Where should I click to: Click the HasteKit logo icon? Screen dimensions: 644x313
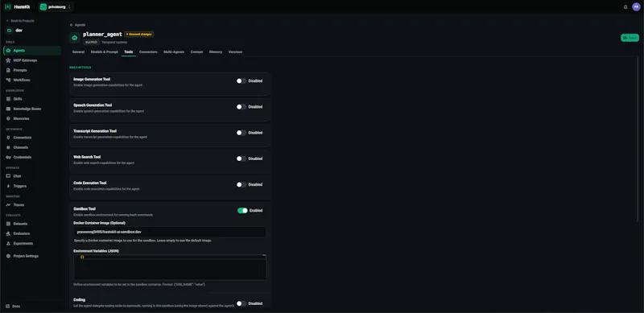7,7
